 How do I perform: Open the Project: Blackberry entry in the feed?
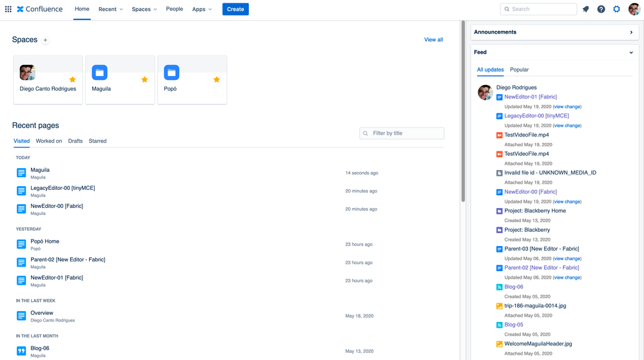pyautogui.click(x=527, y=230)
